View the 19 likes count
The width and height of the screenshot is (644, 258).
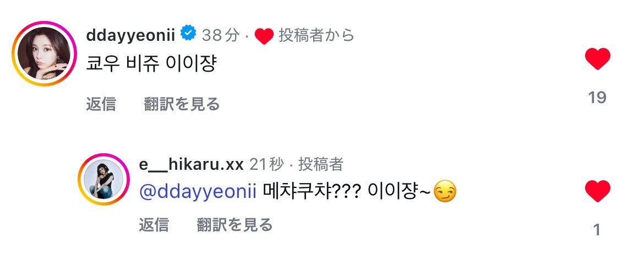[x=597, y=98]
